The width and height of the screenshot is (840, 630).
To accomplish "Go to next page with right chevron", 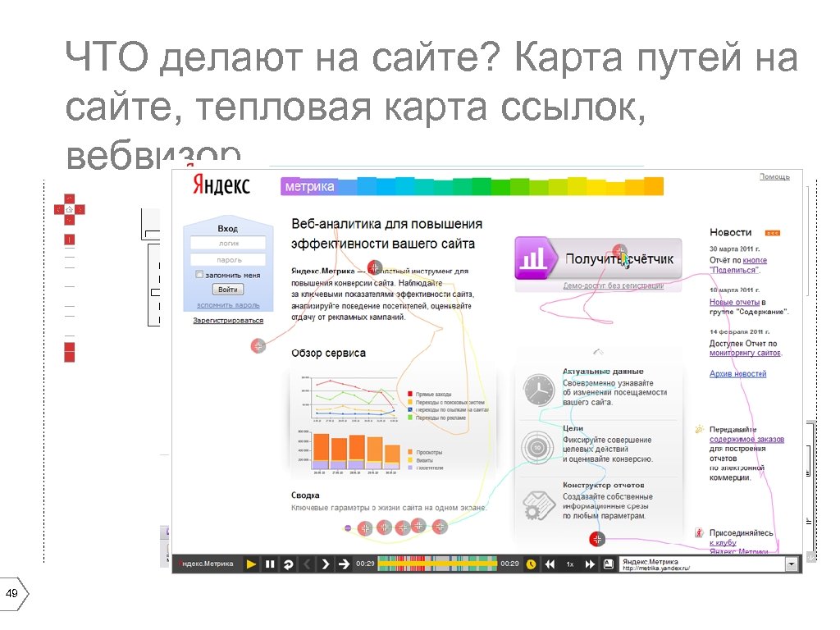I will (325, 564).
